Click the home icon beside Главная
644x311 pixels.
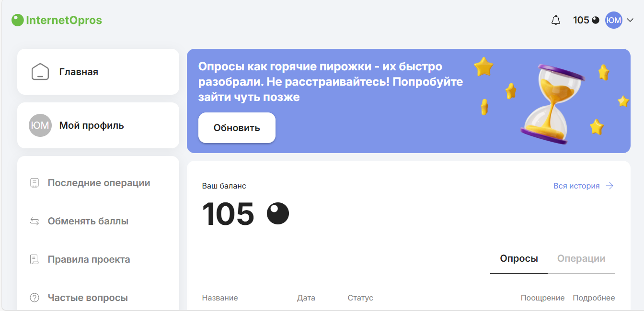pyautogui.click(x=40, y=72)
